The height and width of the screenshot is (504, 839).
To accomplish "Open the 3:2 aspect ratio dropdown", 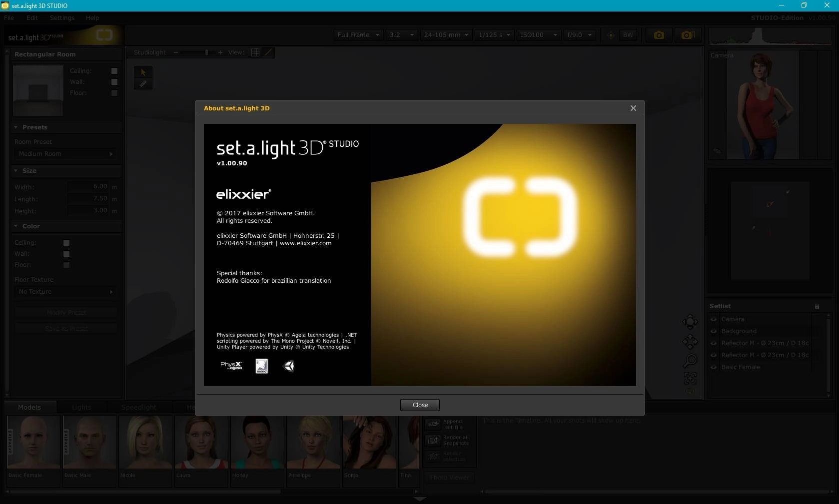I will (x=401, y=35).
